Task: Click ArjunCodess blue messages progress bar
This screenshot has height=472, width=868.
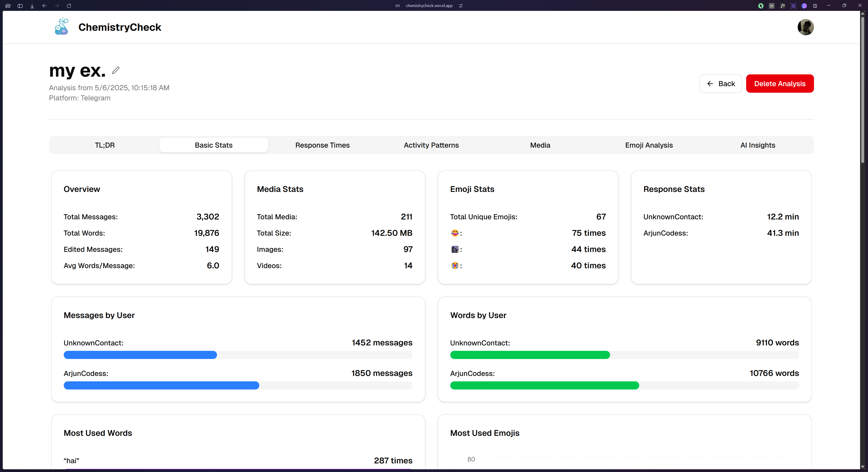Action: [161, 385]
